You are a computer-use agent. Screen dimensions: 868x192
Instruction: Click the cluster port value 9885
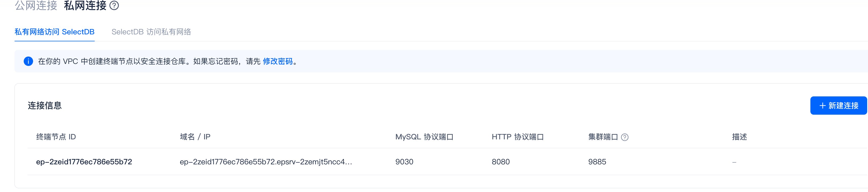(x=597, y=162)
